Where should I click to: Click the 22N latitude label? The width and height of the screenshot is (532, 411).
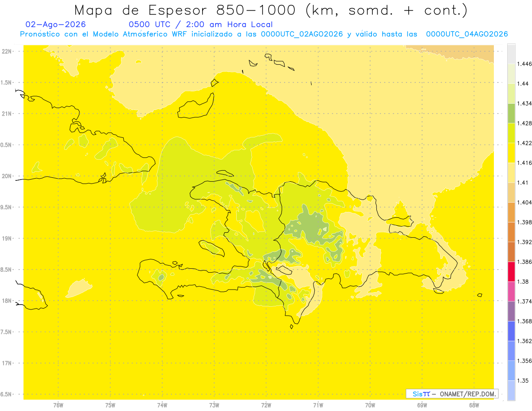pyautogui.click(x=7, y=51)
